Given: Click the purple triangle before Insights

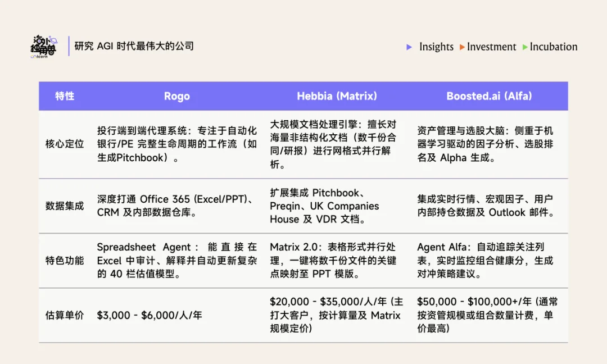Looking at the screenshot, I should click(x=409, y=47).
